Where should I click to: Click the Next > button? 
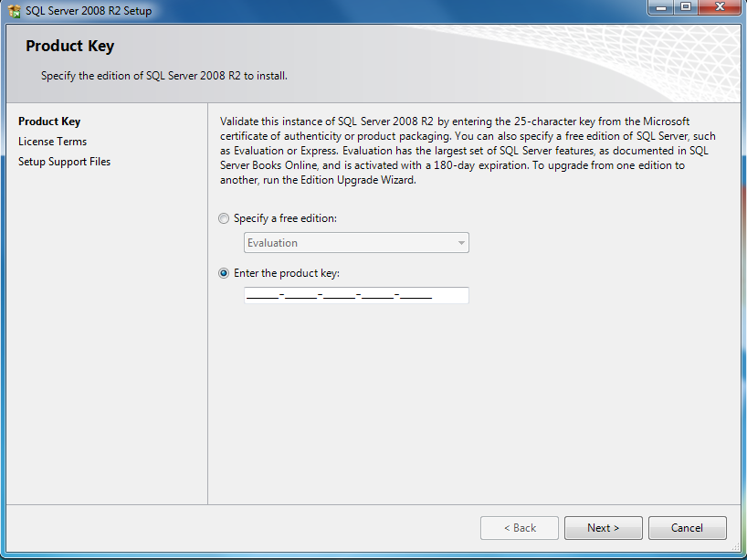(x=603, y=528)
